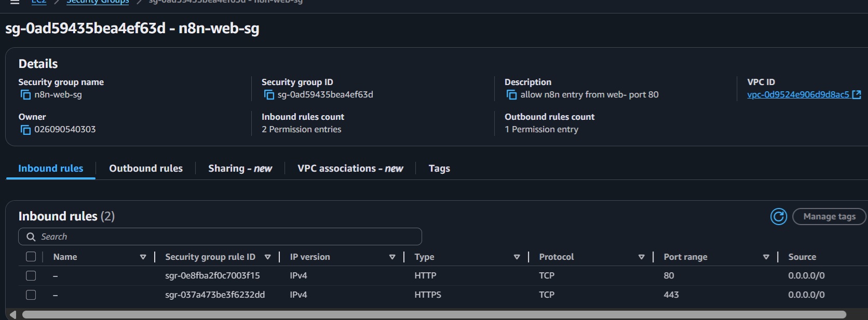The height and width of the screenshot is (320, 868).
Task: Open the Sharing - new tab
Action: (x=240, y=169)
